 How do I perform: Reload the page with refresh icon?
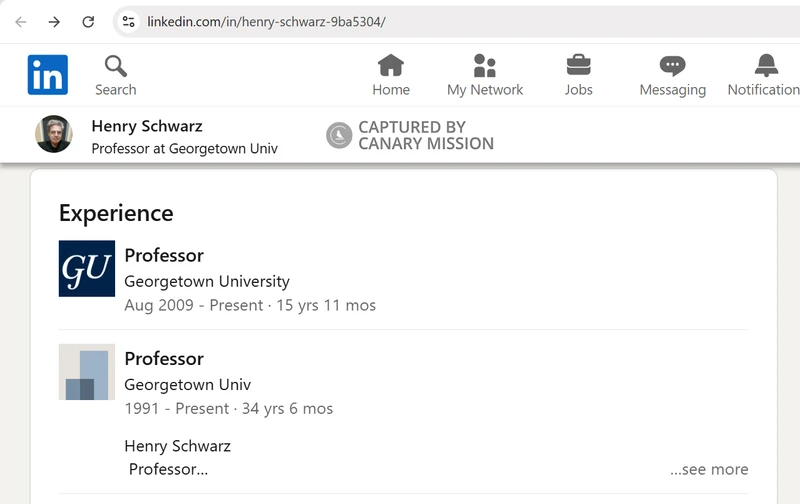click(x=88, y=22)
